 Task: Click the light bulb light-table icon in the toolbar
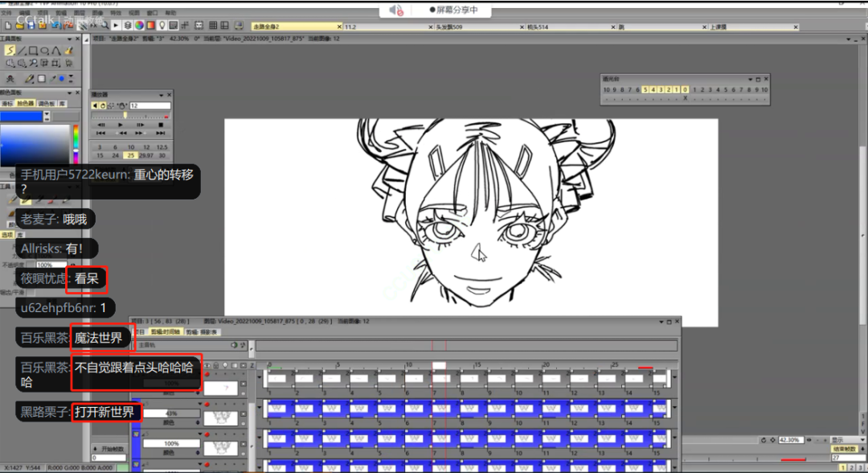click(162, 26)
